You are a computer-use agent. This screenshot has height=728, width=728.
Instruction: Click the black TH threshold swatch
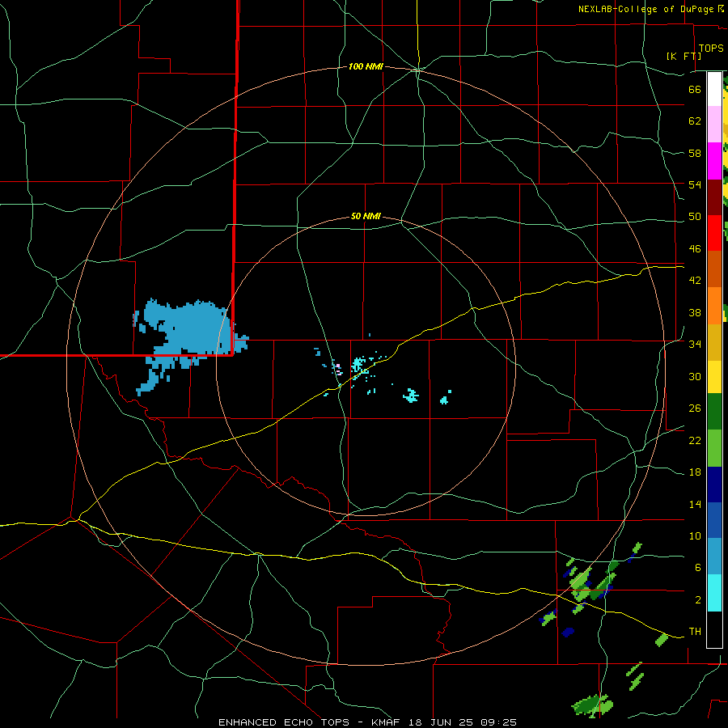[x=714, y=629]
